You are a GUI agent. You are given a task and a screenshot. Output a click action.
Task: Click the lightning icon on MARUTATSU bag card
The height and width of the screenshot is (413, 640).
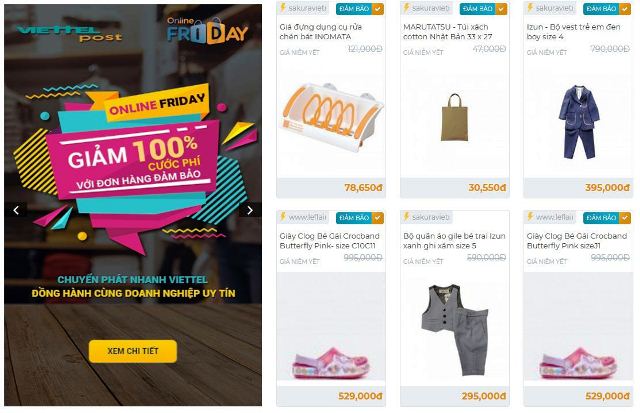click(x=406, y=7)
